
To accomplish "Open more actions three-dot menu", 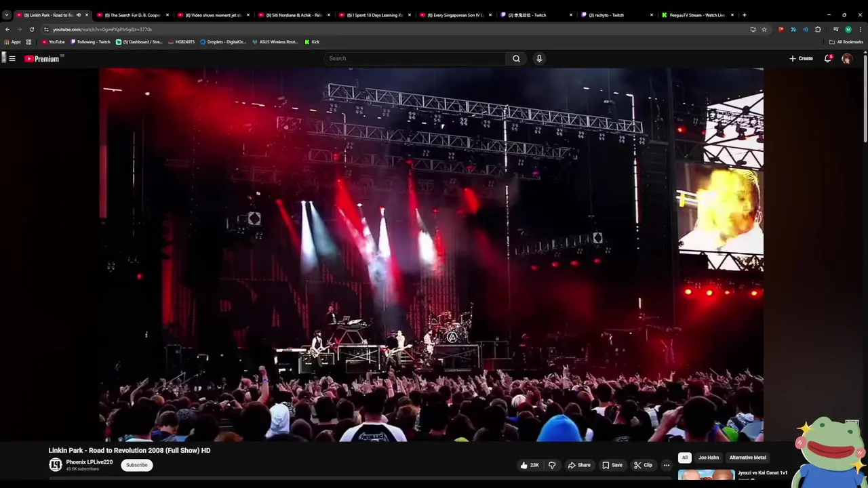I will click(667, 465).
